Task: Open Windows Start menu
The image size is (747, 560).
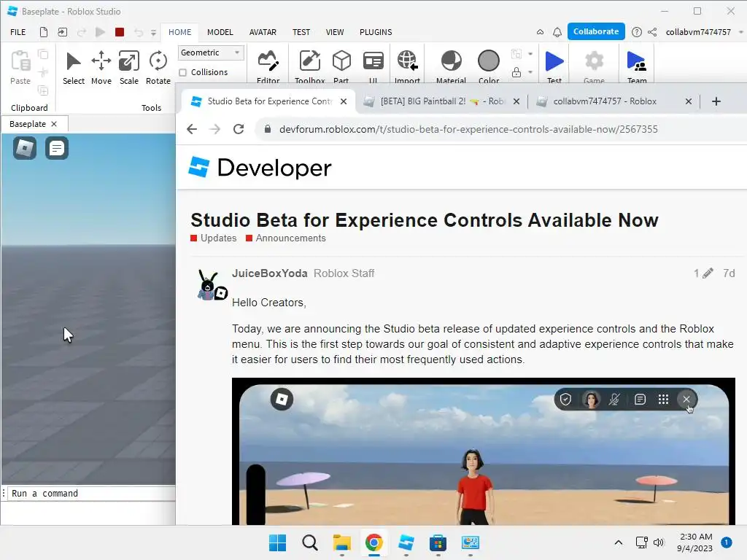Action: coord(277,542)
